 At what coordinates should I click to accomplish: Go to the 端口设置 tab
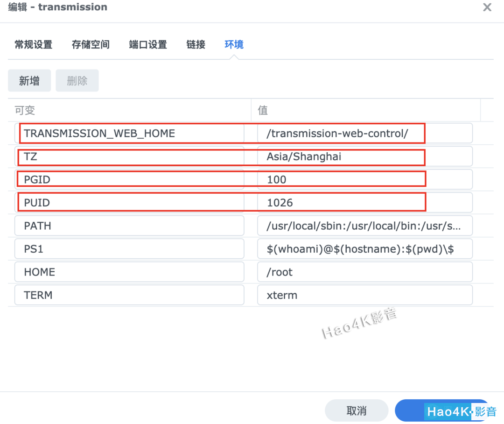(148, 44)
